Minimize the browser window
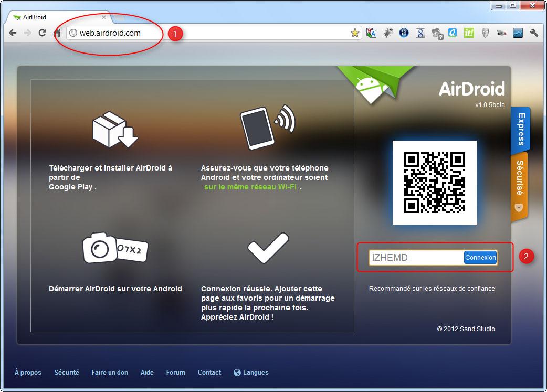This screenshot has height=392, width=547. pyautogui.click(x=499, y=6)
